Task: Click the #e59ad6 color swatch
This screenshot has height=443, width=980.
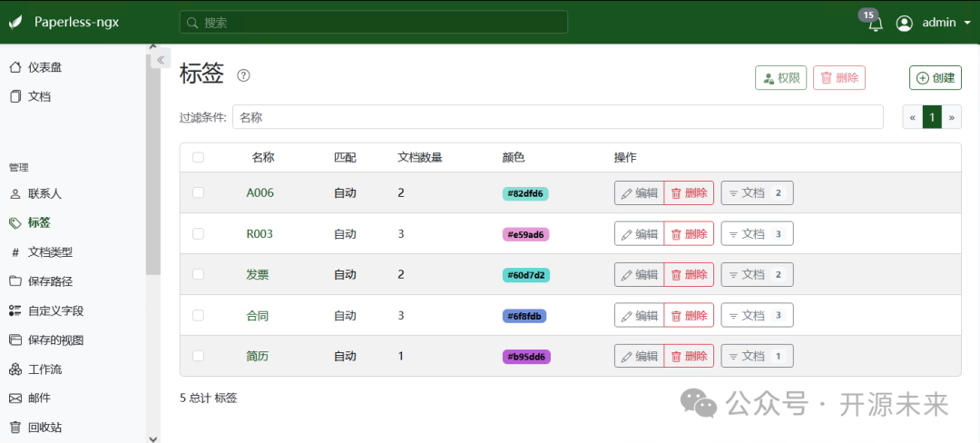Action: (x=525, y=234)
